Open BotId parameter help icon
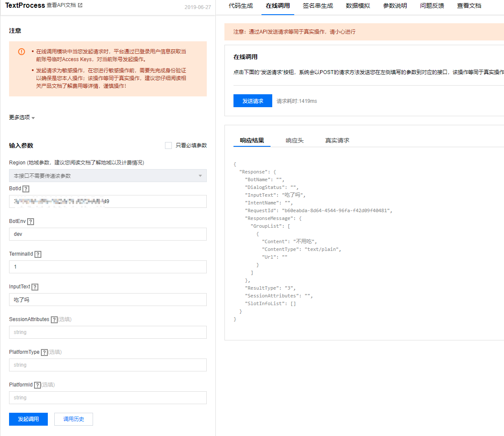 click(x=25, y=189)
